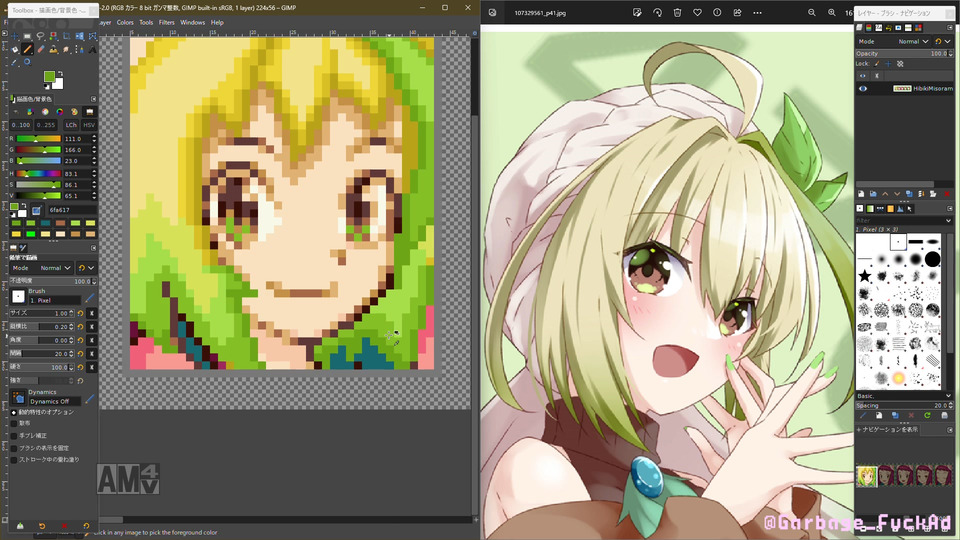The height and width of the screenshot is (540, 960).
Task: Enable the 散布 checkbox
Action: [14, 423]
